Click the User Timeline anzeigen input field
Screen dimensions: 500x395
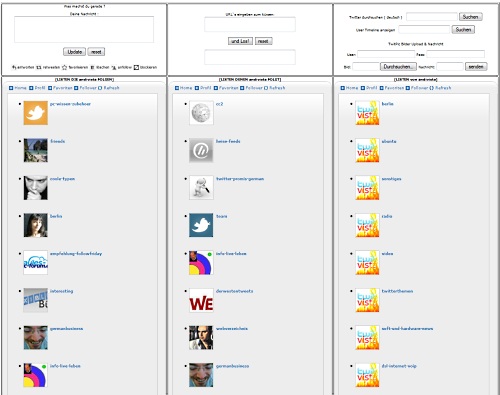tap(424, 30)
